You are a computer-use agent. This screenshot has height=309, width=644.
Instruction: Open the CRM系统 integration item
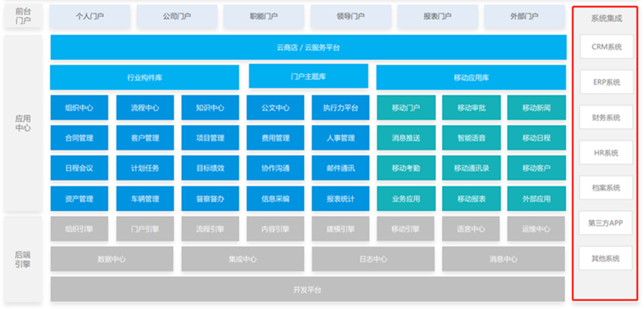[606, 46]
